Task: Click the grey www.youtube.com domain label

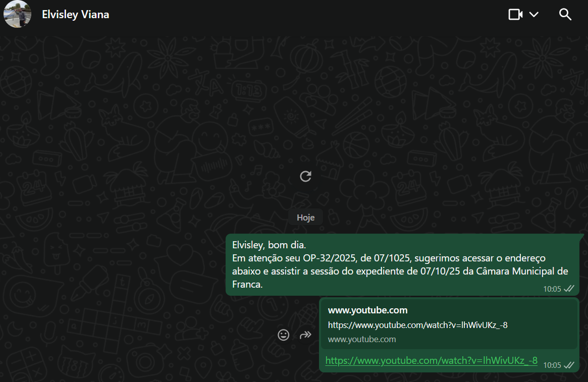Action: 362,339
